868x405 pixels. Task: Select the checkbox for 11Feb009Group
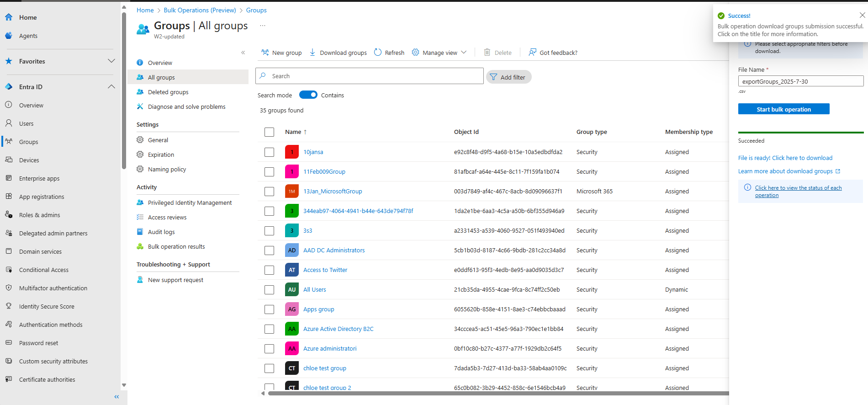tap(270, 172)
